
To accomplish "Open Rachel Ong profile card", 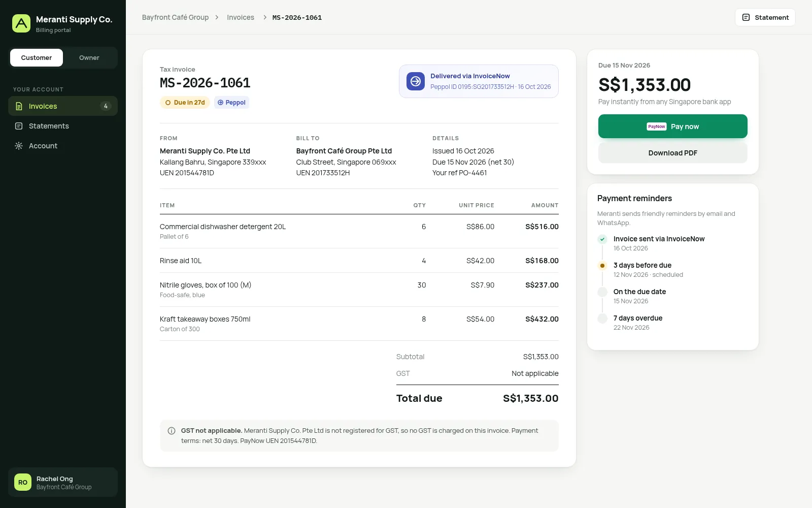I will point(63,482).
